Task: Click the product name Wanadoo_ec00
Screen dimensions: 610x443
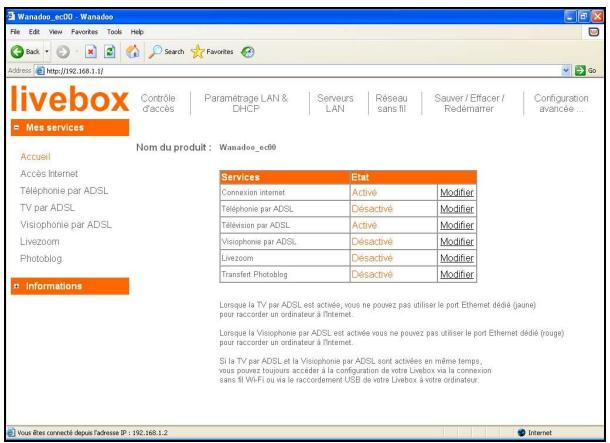Action: click(248, 147)
